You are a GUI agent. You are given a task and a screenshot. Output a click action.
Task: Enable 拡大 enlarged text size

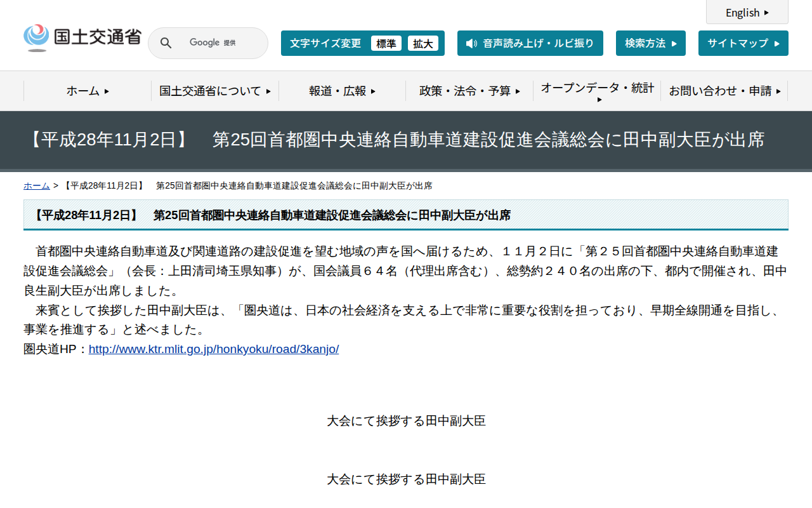click(423, 43)
